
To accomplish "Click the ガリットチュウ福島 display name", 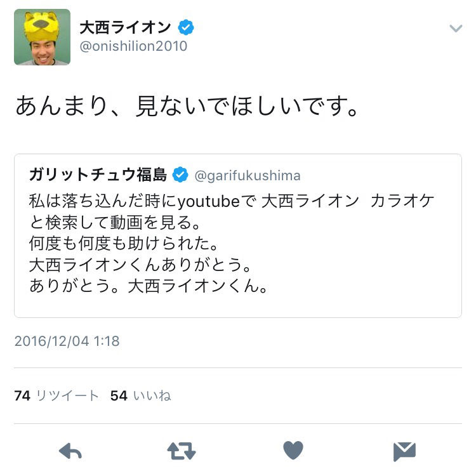I will (x=98, y=175).
